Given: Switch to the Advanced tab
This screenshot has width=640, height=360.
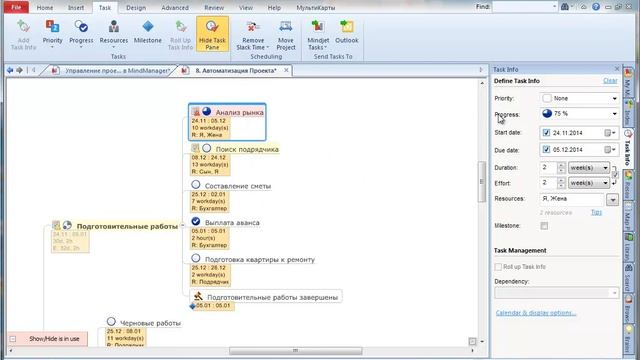Looking at the screenshot, I should coord(175,8).
